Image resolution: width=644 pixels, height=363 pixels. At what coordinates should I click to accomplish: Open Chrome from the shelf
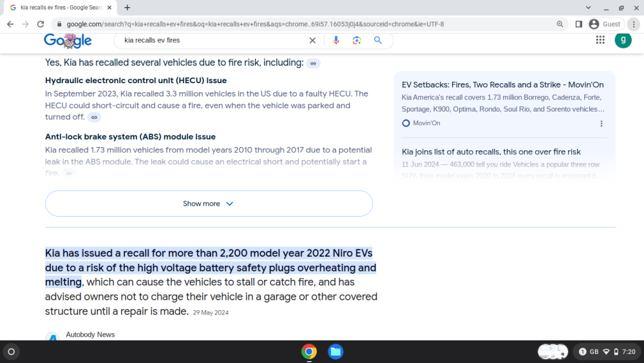[x=309, y=352]
